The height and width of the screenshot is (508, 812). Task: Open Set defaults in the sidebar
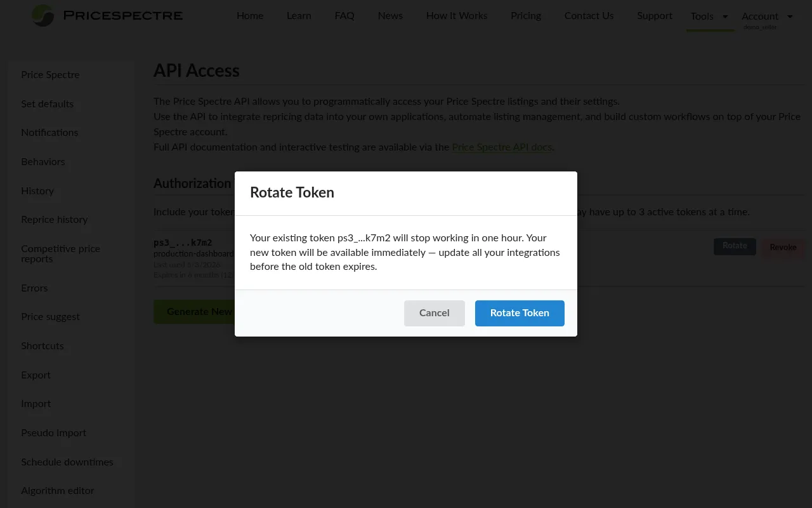click(47, 104)
